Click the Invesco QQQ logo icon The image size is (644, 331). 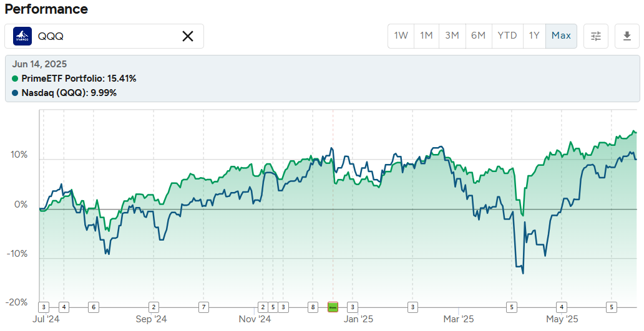(22, 36)
